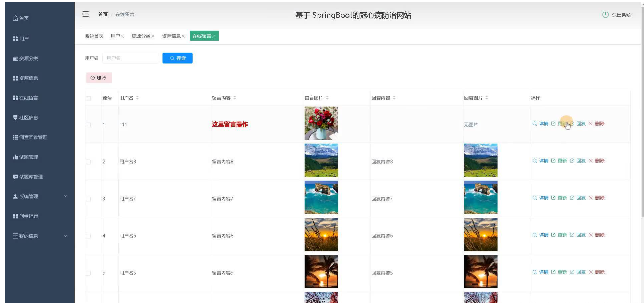Screen dimensions: 644x303
Task: Delete the 用户名8 row
Action: [597, 161]
